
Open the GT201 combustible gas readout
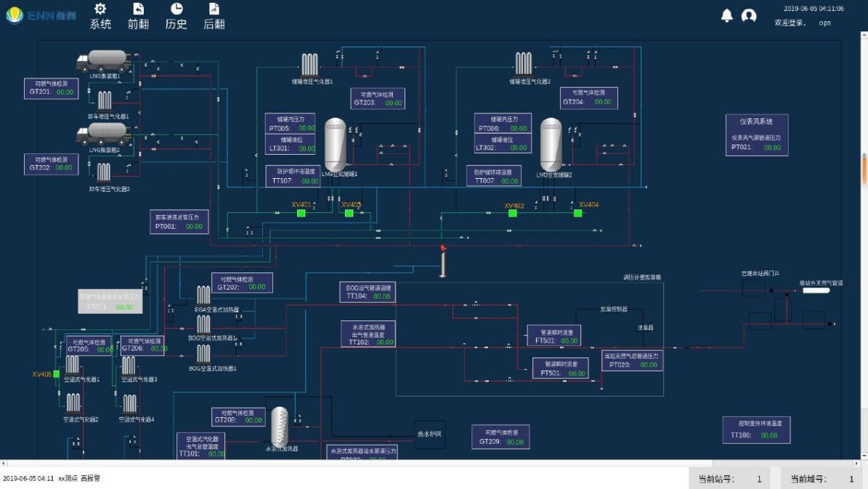pyautogui.click(x=52, y=89)
